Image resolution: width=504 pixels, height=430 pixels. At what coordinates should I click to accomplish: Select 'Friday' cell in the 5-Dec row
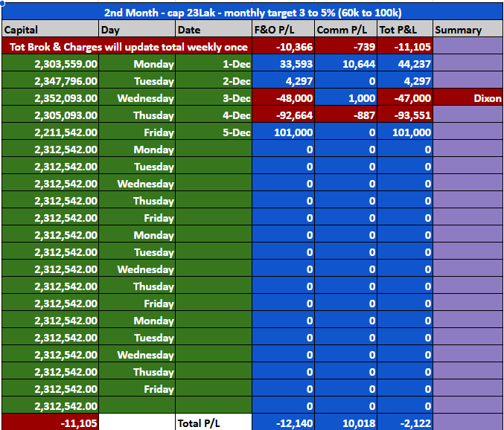click(137, 132)
